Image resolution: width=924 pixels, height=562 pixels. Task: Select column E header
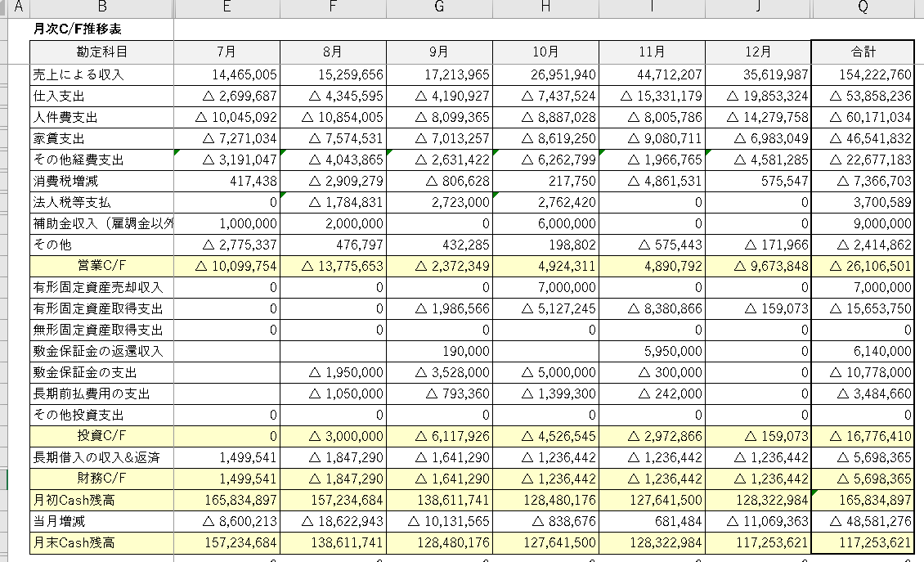click(227, 7)
